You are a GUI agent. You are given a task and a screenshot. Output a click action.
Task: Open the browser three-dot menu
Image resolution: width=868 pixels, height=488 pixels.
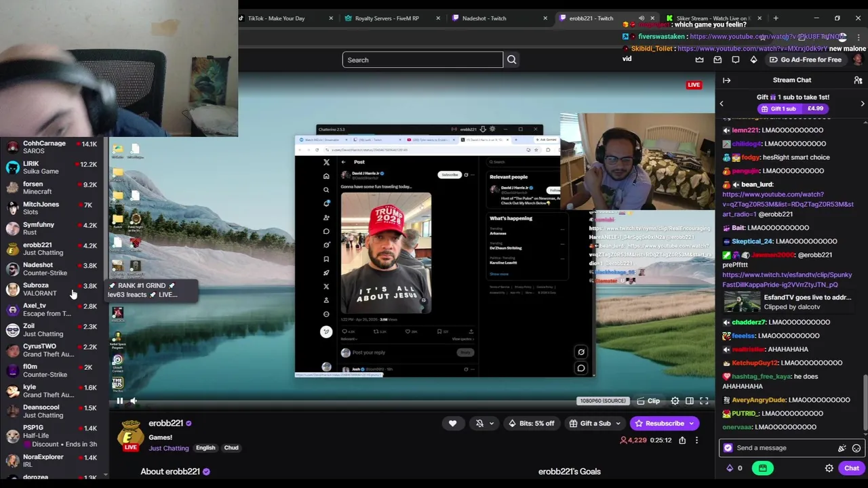[x=857, y=37]
